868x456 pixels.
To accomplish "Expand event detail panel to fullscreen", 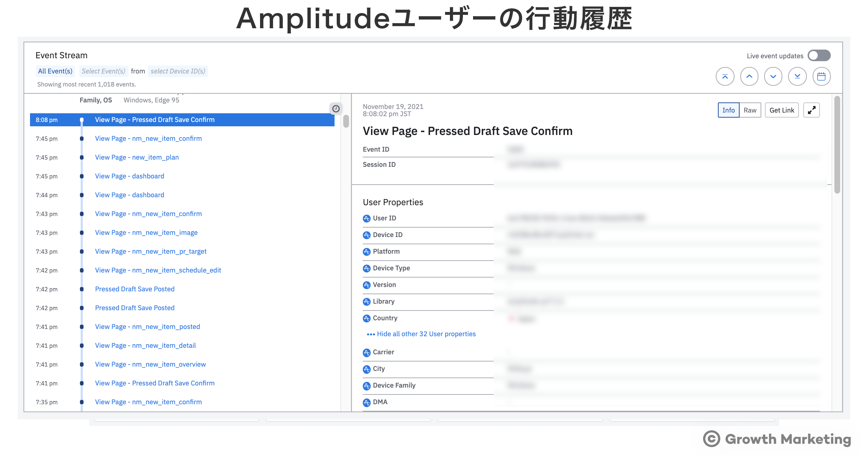I will tap(811, 110).
